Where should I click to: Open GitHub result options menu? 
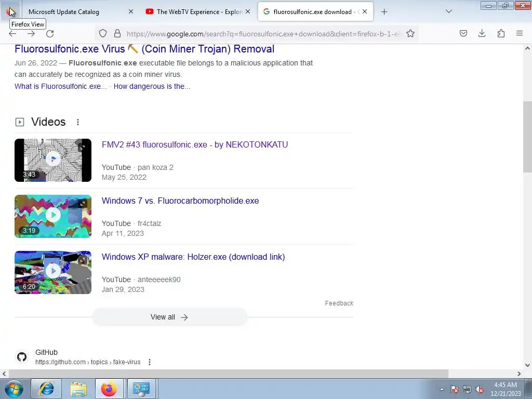[x=150, y=362]
